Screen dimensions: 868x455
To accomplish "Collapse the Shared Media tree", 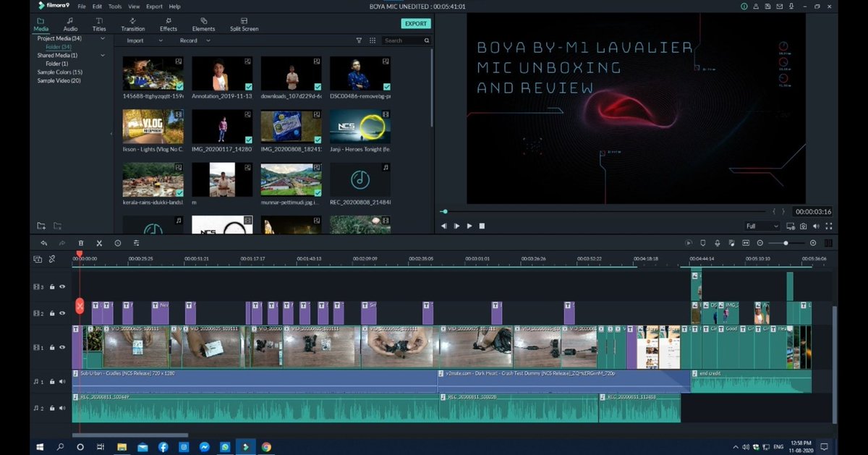I will click(x=103, y=55).
